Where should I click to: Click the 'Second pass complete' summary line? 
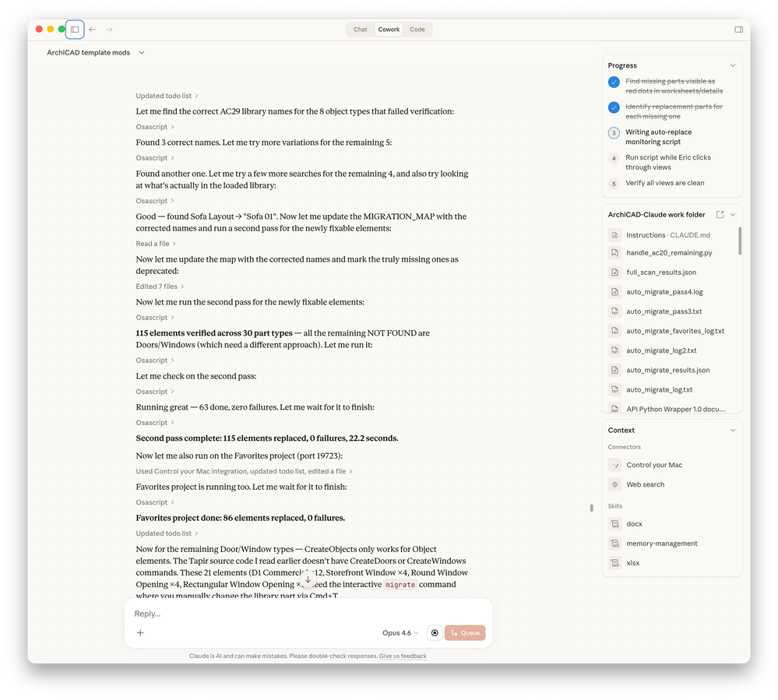pyautogui.click(x=267, y=438)
